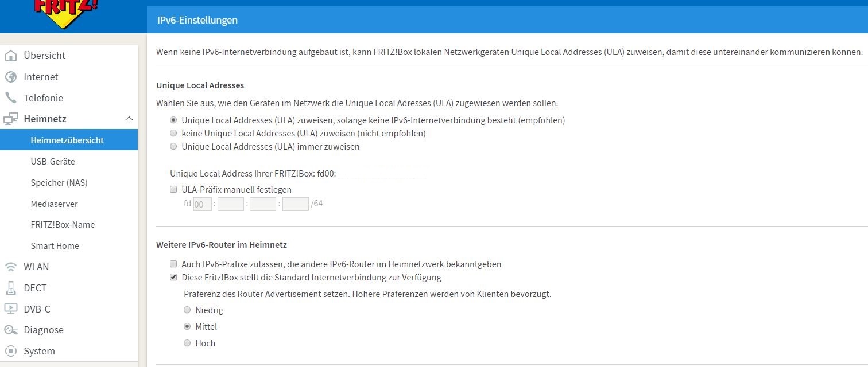The height and width of the screenshot is (367, 868).
Task: Click the Übersicht house icon
Action: point(10,56)
